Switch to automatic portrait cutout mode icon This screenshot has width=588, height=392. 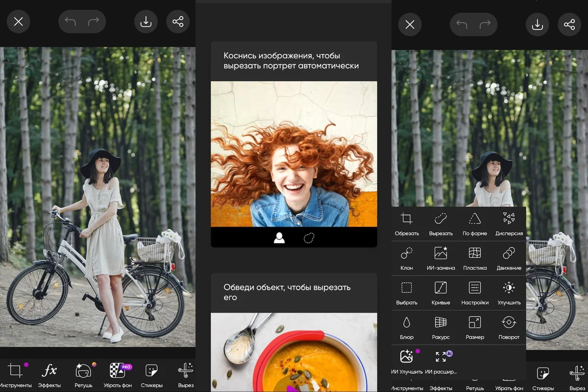(279, 238)
